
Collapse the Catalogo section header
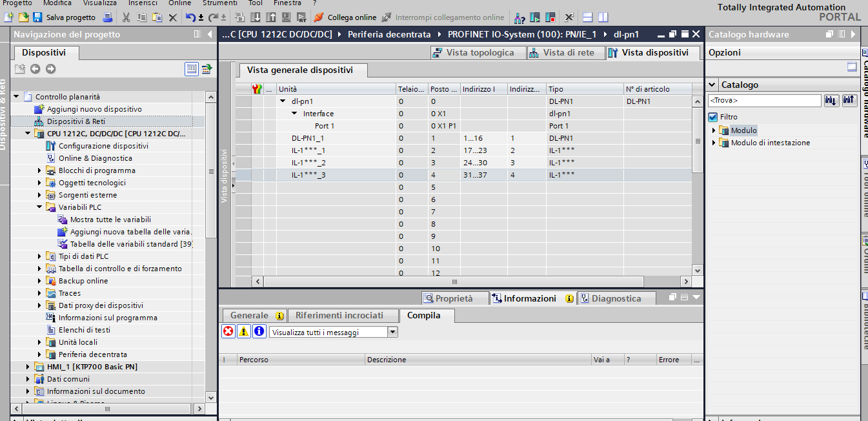[x=712, y=85]
